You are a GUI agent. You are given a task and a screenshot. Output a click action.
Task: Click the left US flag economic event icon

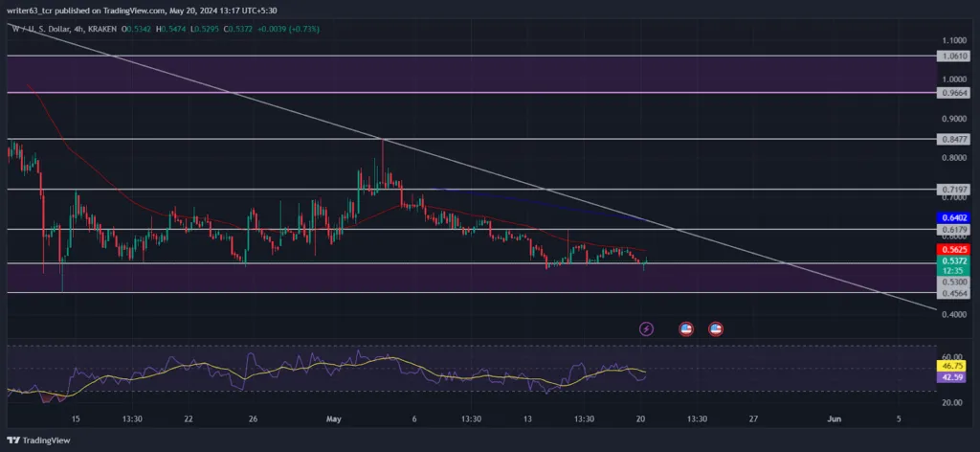click(686, 328)
